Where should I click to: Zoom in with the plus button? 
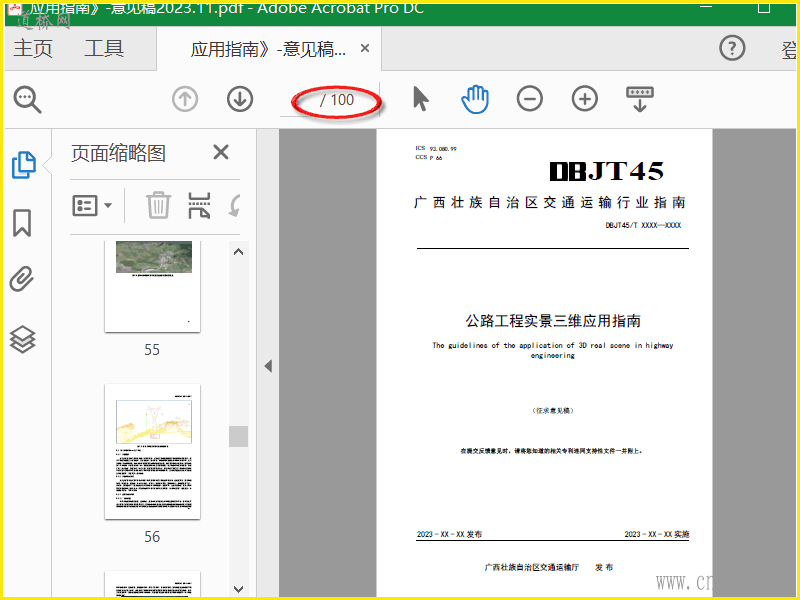tap(585, 99)
